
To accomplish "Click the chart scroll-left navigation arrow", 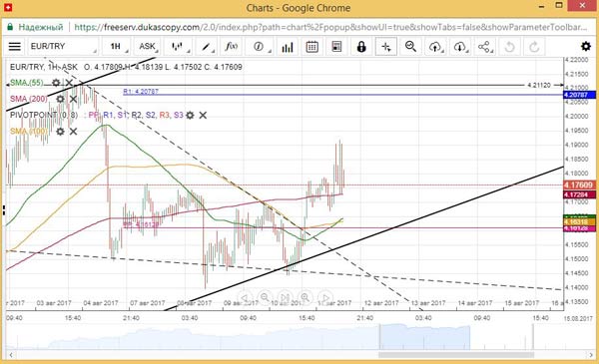I will (x=245, y=298).
